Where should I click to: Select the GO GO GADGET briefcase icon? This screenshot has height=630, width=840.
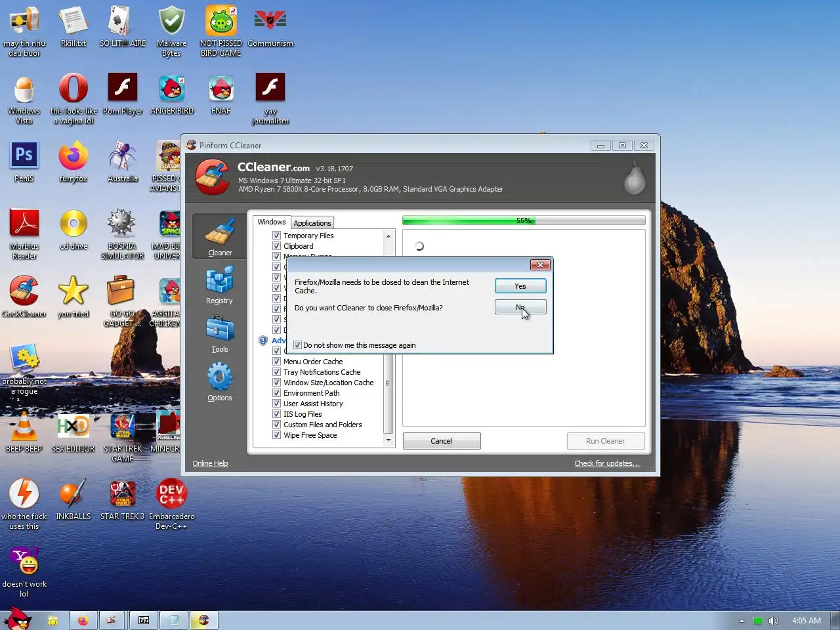[123, 302]
